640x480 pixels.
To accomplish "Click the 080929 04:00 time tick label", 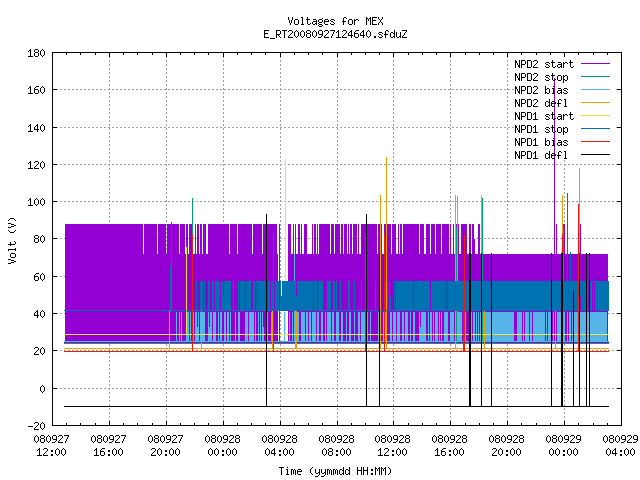I will point(620,446).
